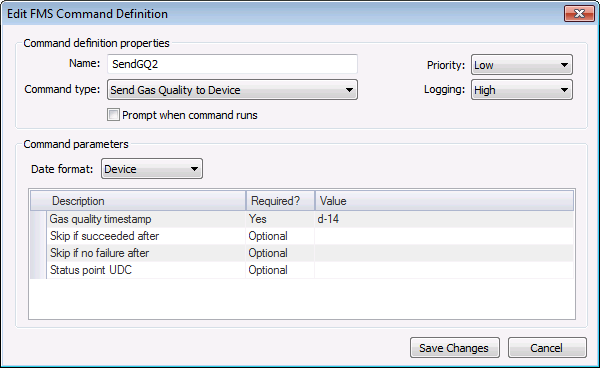
Task: Sort by the Description column header
Action: [x=146, y=201]
